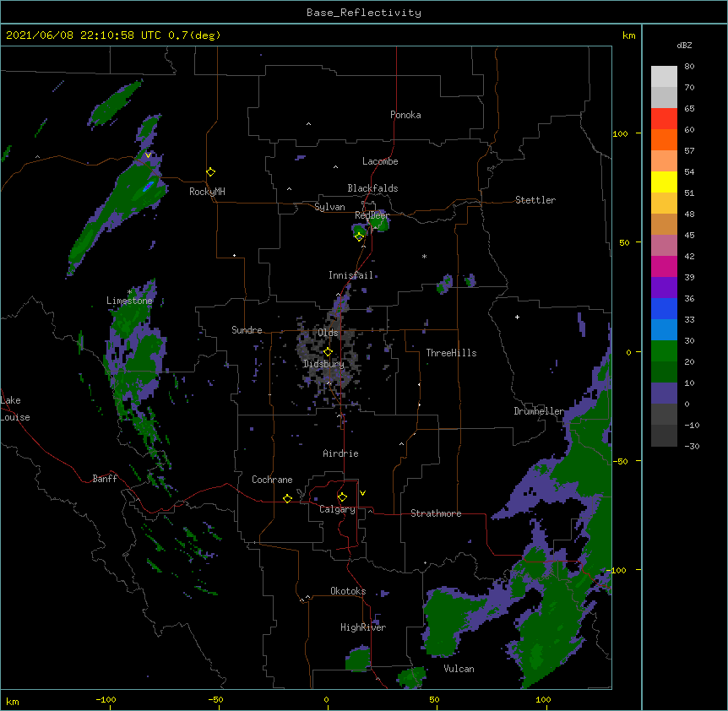Click the Lacombe city label
The image size is (728, 711).
[x=380, y=161]
